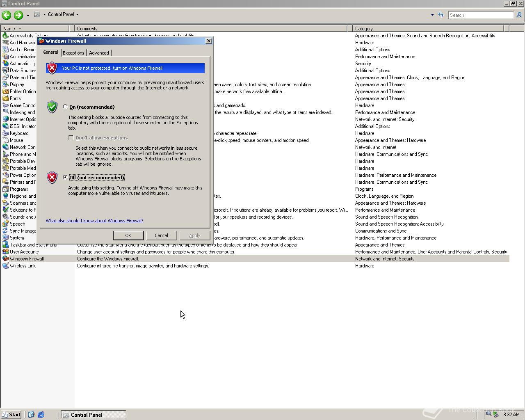Click 'Clock, Language, and Region' category text

[384, 196]
